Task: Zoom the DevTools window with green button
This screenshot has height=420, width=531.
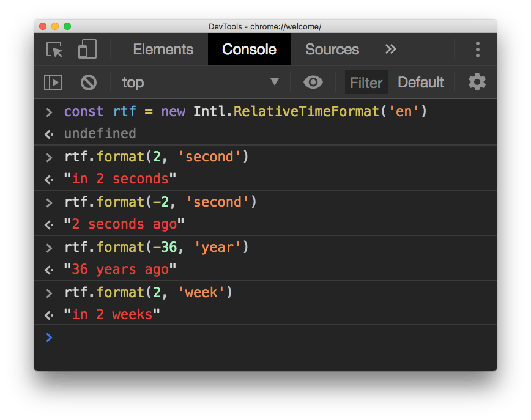Action: pyautogui.click(x=67, y=26)
